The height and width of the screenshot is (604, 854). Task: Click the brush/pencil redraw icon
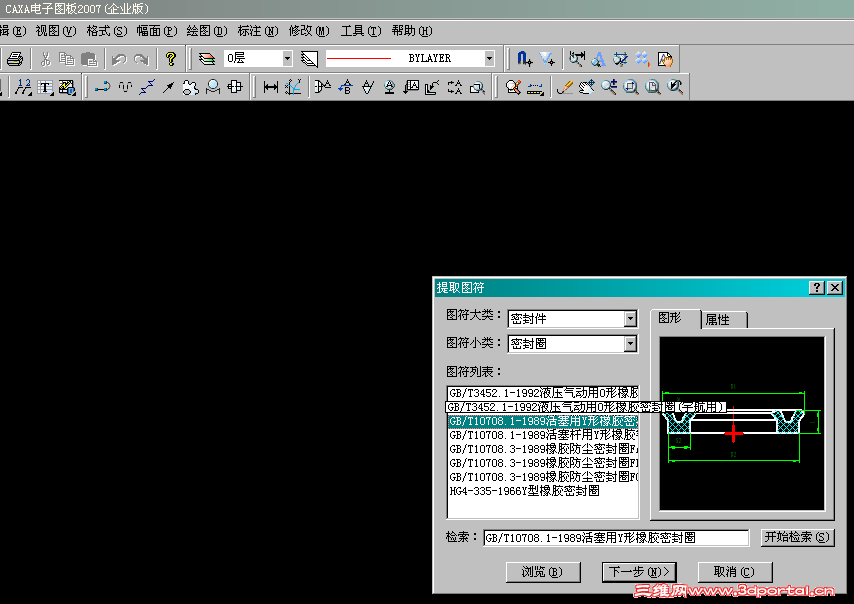point(565,87)
